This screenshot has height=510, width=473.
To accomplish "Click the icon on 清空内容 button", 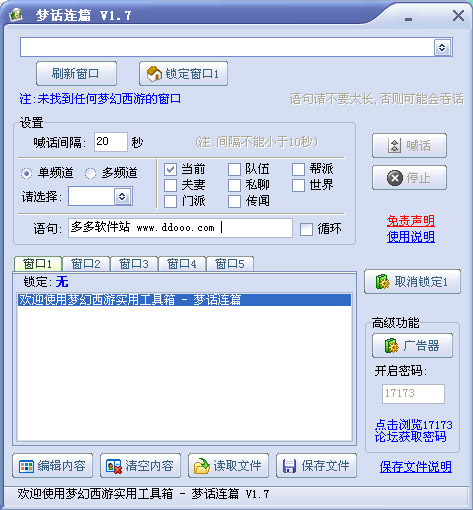I will pos(114,466).
